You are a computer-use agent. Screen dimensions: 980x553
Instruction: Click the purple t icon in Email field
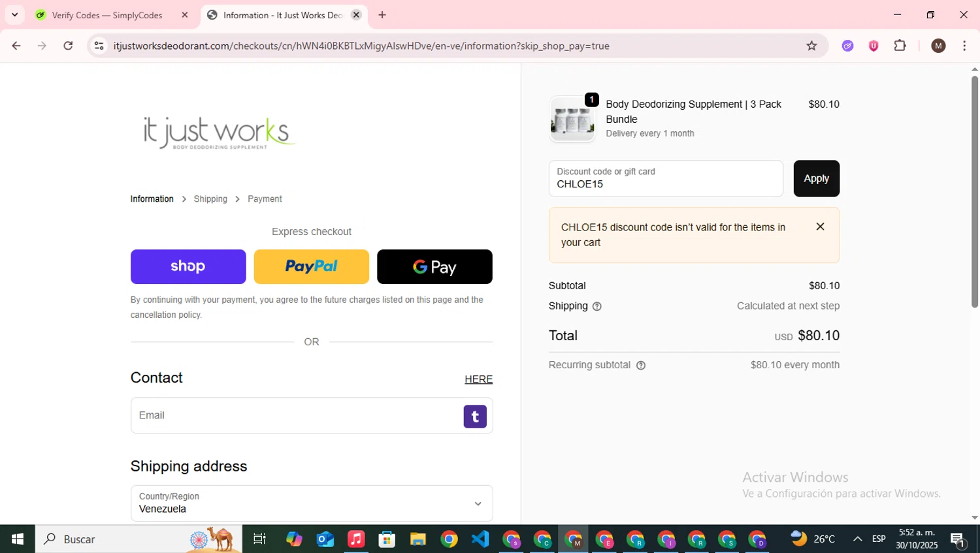coord(475,417)
